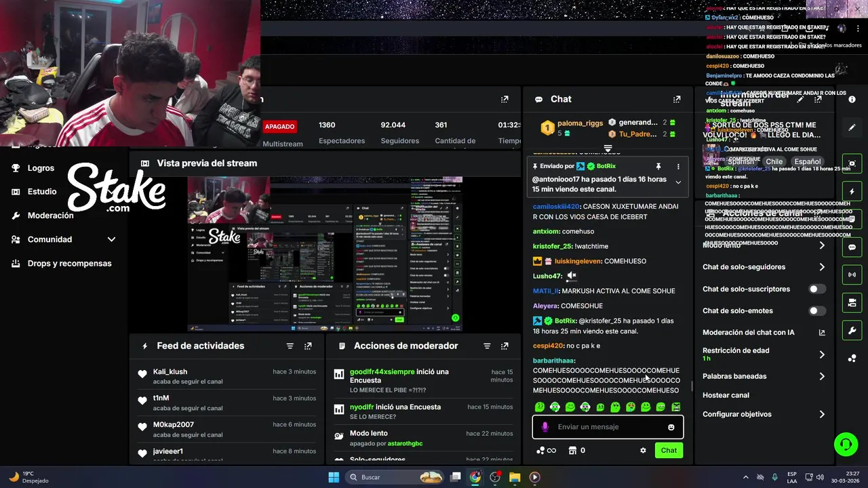Click the Chile tag
This screenshot has height=488, width=868.
pos(774,161)
